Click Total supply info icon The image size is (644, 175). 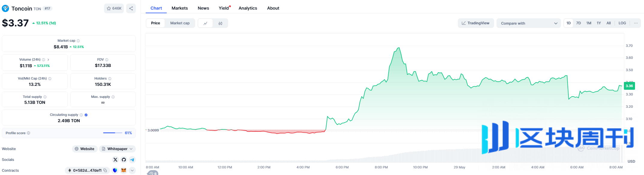pos(45,97)
